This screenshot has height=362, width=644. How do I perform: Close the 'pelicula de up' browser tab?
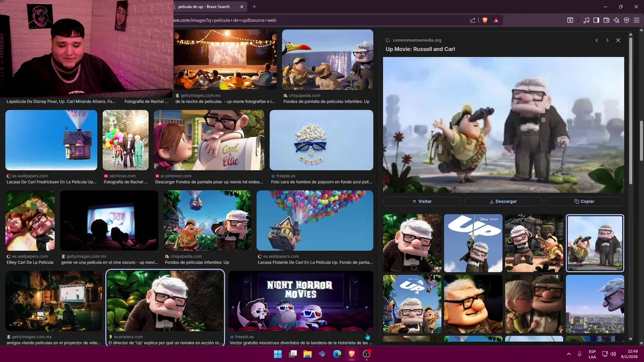(242, 7)
